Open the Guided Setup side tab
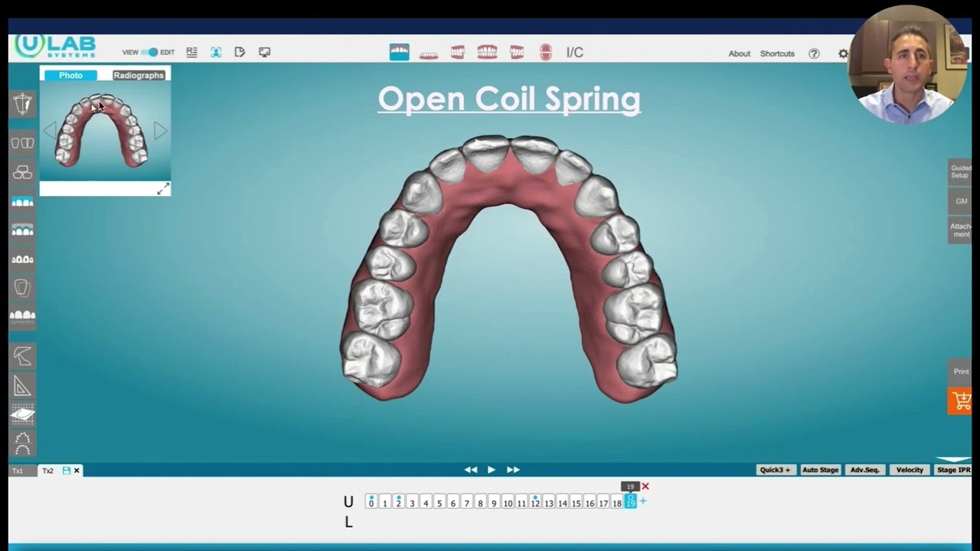The width and height of the screenshot is (980, 551). [960, 171]
